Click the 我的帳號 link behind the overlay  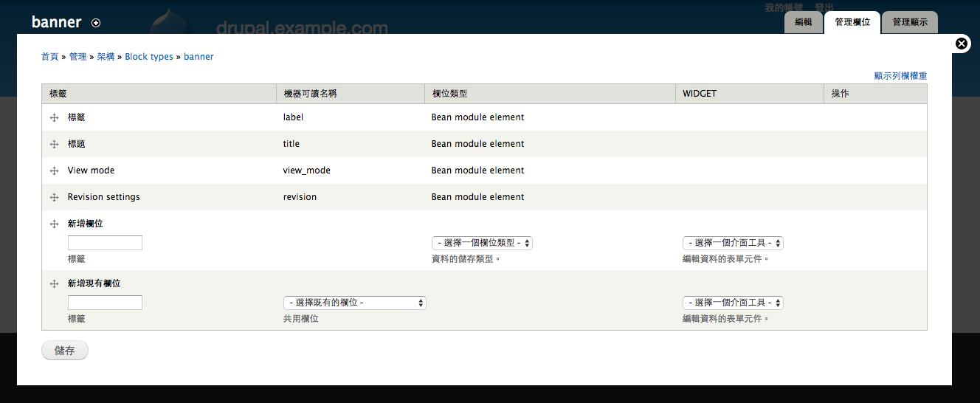[784, 7]
